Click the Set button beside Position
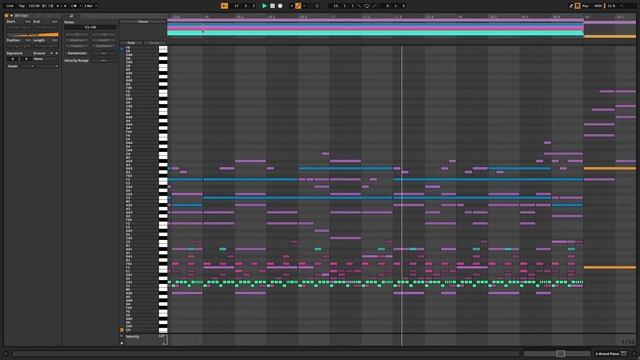 tap(28, 40)
